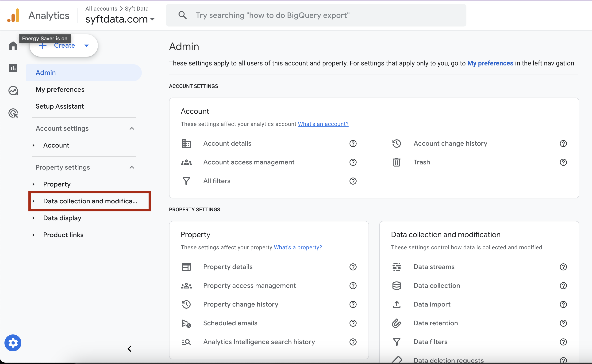Click the Admin gear icon
The width and height of the screenshot is (592, 364).
(13, 343)
